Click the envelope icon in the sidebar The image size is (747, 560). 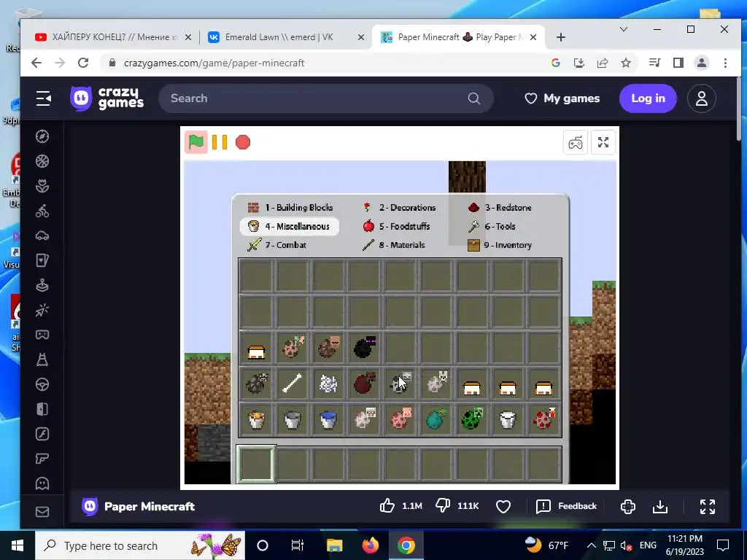42,512
